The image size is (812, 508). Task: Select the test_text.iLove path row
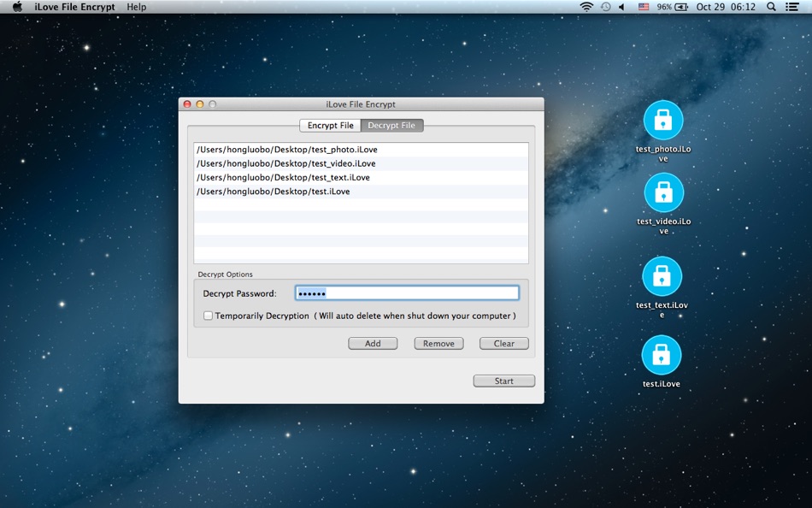(361, 178)
